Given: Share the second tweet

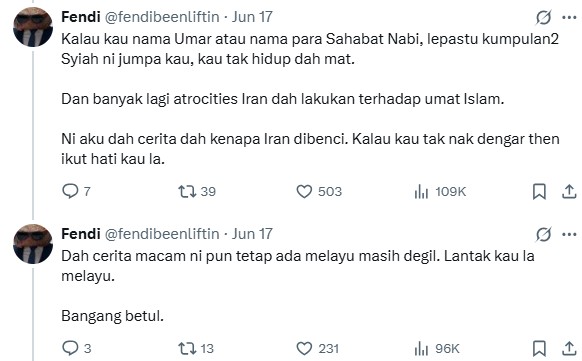Looking at the screenshot, I should tap(569, 348).
